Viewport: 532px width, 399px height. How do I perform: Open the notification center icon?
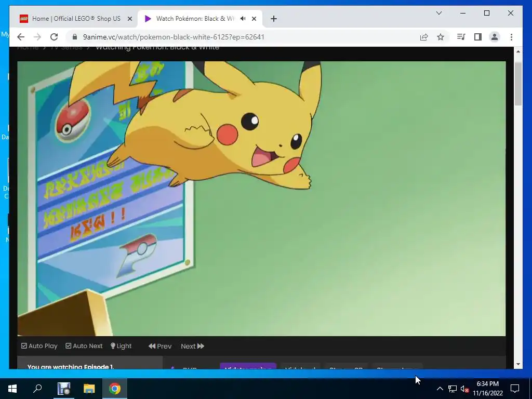pyautogui.click(x=515, y=389)
